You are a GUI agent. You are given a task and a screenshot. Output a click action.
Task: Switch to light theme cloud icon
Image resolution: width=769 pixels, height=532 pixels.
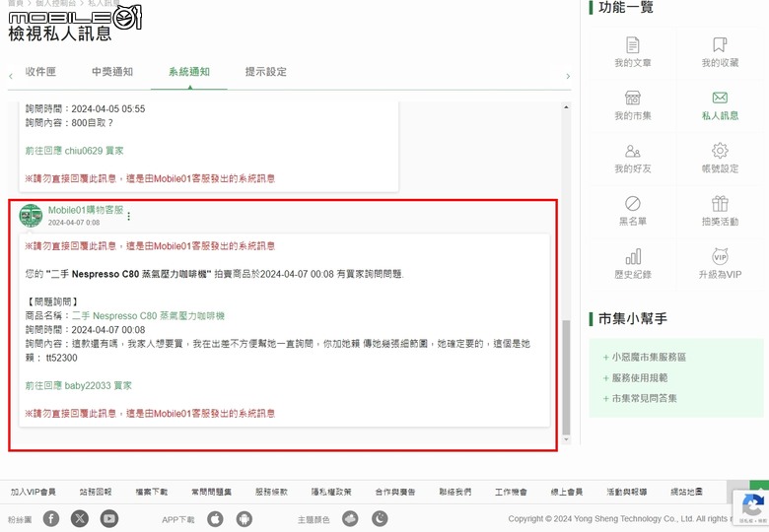pyautogui.click(x=350, y=518)
